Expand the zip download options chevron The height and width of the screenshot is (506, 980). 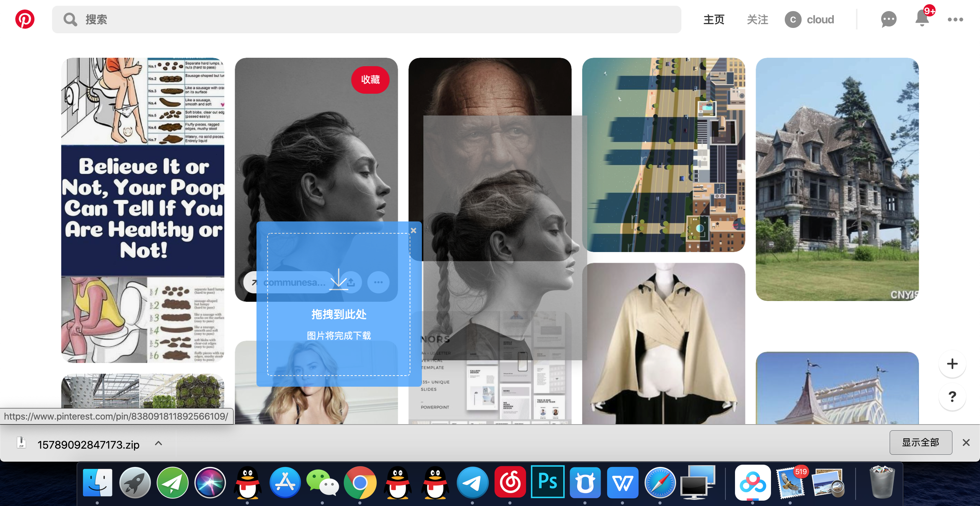tap(158, 443)
